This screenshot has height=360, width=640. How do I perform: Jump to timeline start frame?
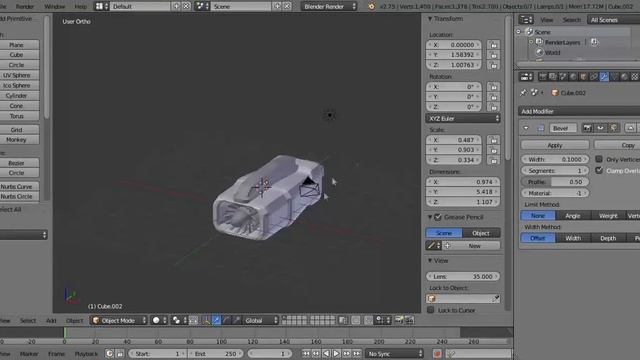[306, 354]
